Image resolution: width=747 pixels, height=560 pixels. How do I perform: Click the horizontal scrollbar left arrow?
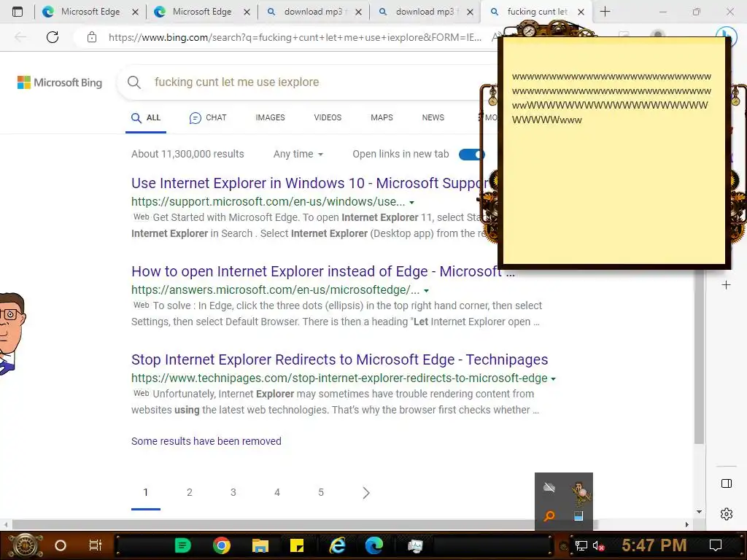pyautogui.click(x=6, y=524)
